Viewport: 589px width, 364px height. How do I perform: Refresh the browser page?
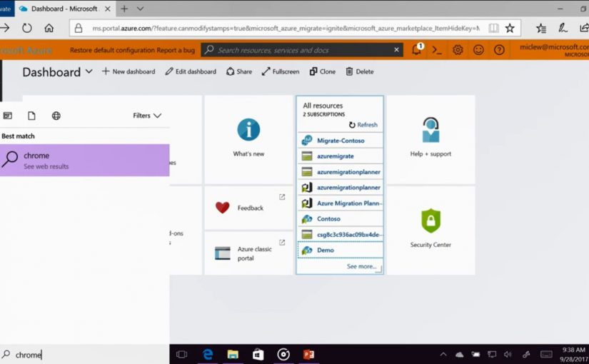tap(26, 28)
